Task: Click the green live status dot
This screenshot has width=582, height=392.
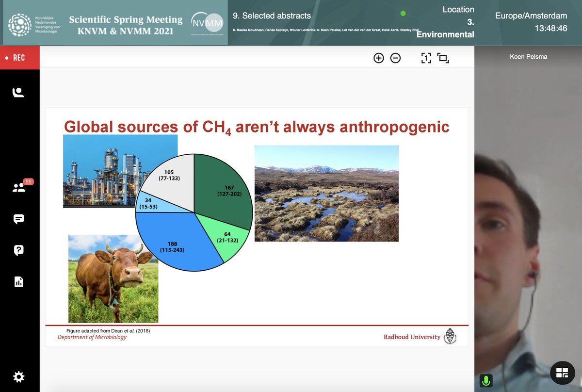Action: click(403, 13)
